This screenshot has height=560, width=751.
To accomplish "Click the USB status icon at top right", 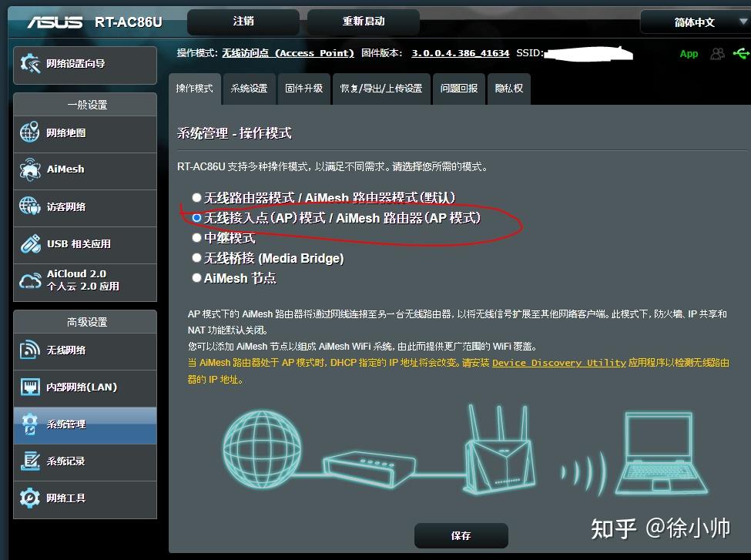I will pos(741,53).
